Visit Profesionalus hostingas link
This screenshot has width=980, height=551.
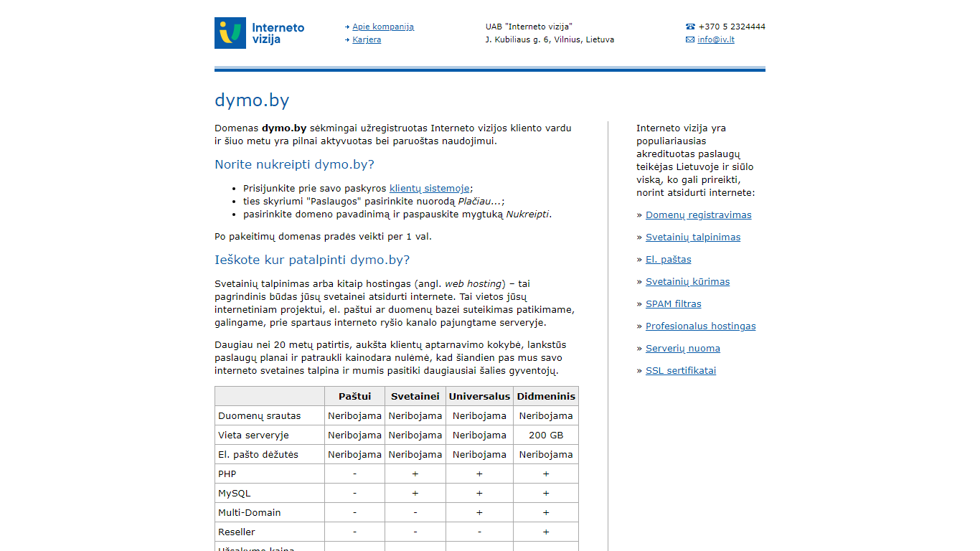point(701,326)
